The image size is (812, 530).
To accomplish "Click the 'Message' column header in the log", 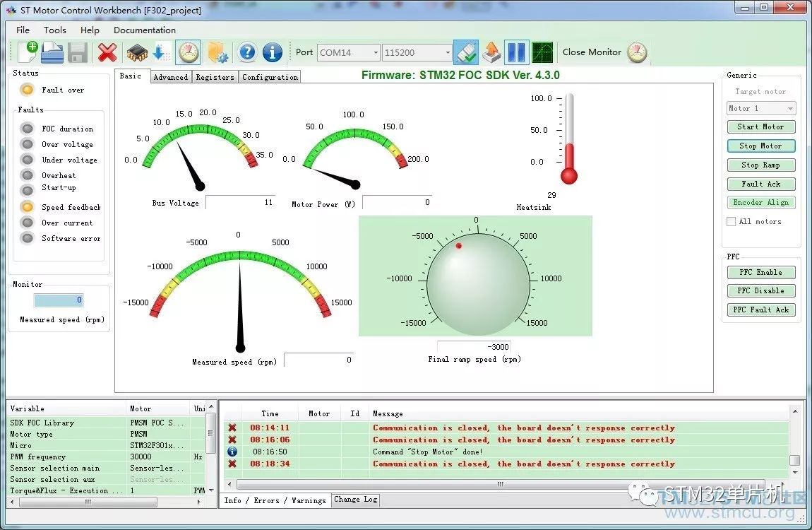I will [x=388, y=413].
